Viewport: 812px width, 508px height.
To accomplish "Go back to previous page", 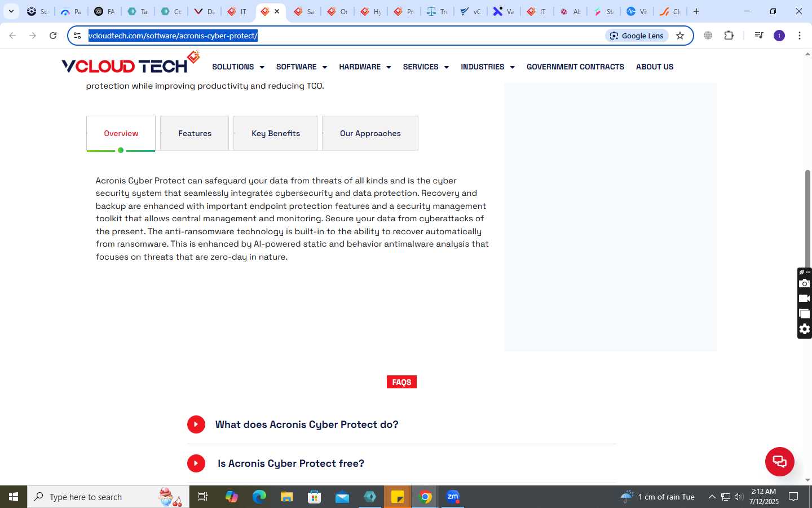I will pyautogui.click(x=12, y=36).
